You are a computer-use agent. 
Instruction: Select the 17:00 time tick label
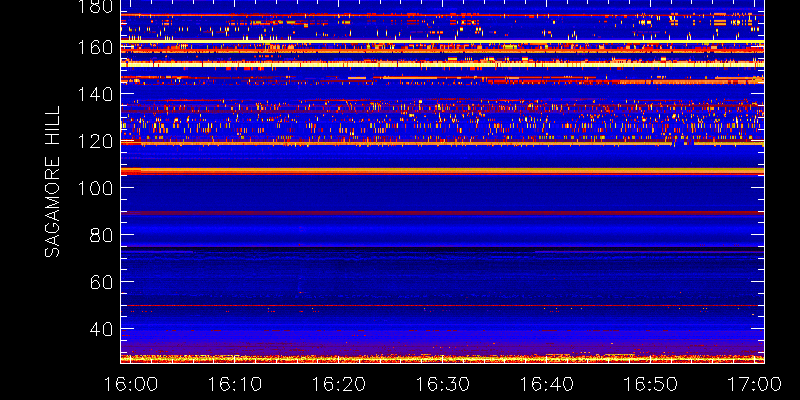[x=755, y=384]
